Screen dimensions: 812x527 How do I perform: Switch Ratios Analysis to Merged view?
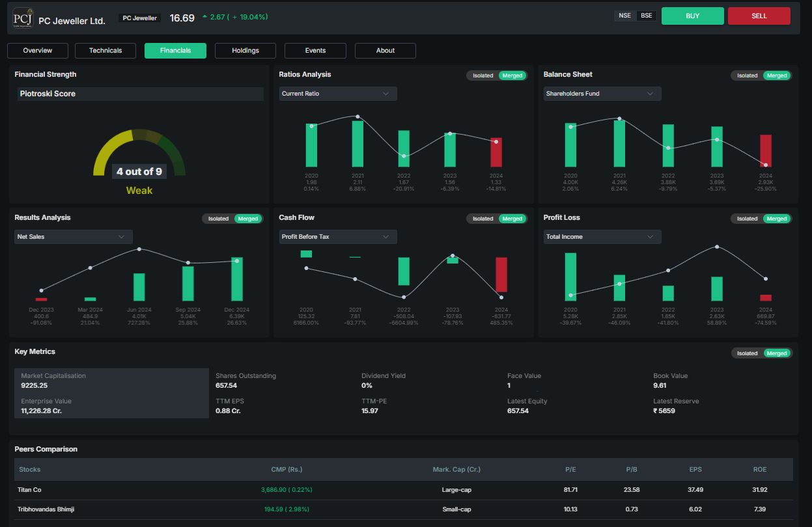pyautogui.click(x=512, y=75)
